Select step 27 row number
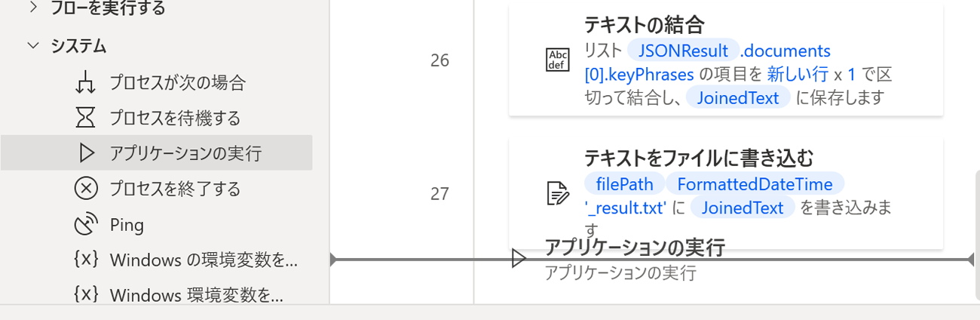 [x=439, y=194]
